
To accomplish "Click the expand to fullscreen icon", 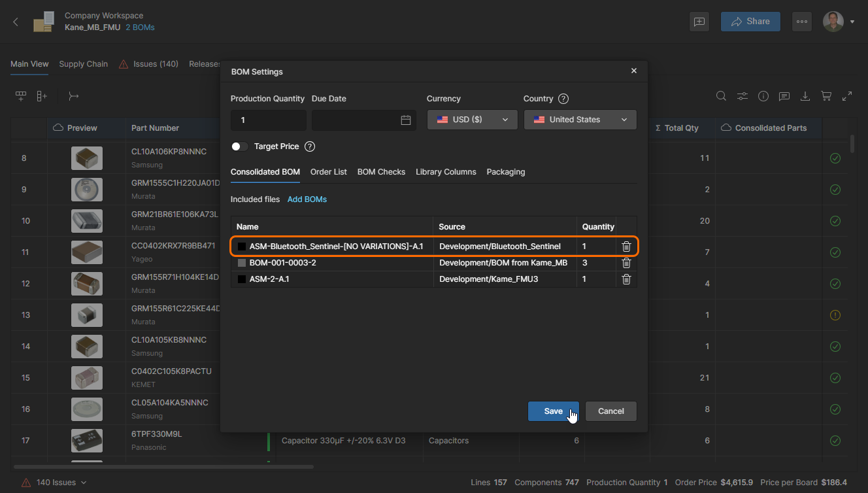I will click(847, 96).
